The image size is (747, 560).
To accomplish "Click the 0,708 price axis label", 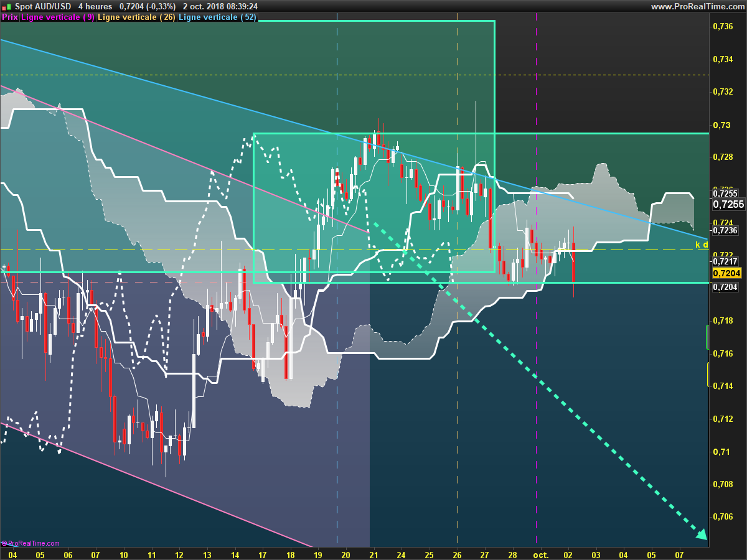I will pyautogui.click(x=722, y=484).
